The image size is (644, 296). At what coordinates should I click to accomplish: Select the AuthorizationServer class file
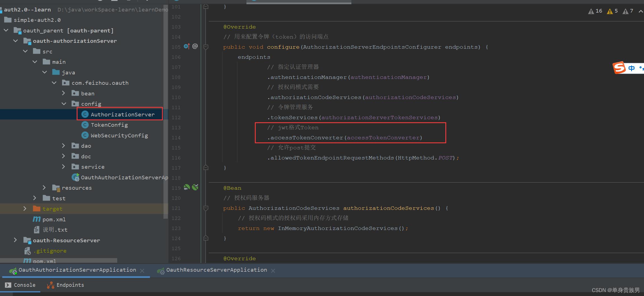click(123, 114)
